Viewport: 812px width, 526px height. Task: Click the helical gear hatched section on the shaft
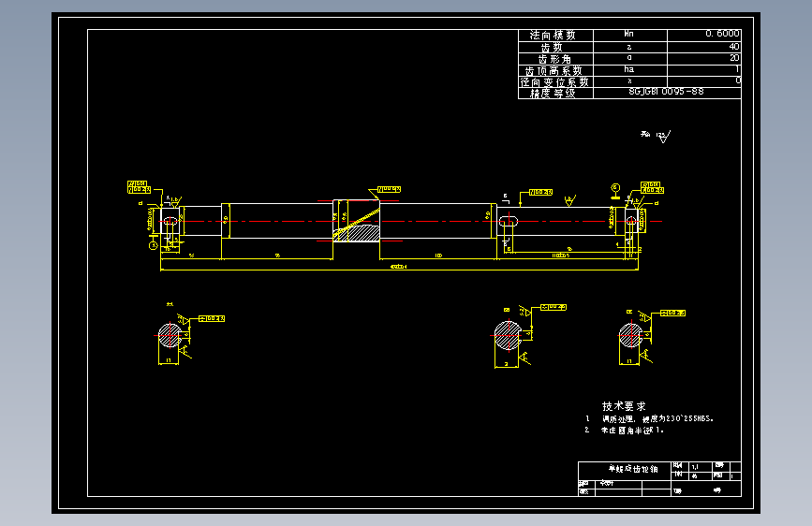pyautogui.click(x=356, y=233)
